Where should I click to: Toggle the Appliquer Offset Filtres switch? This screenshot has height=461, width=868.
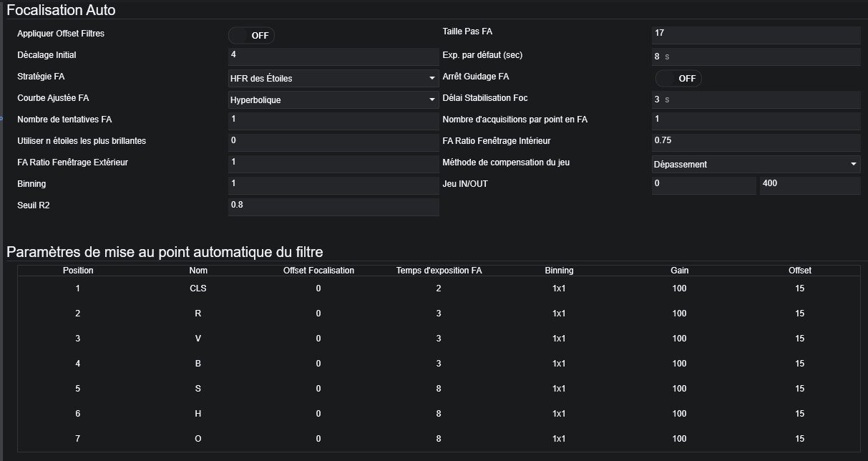(251, 36)
